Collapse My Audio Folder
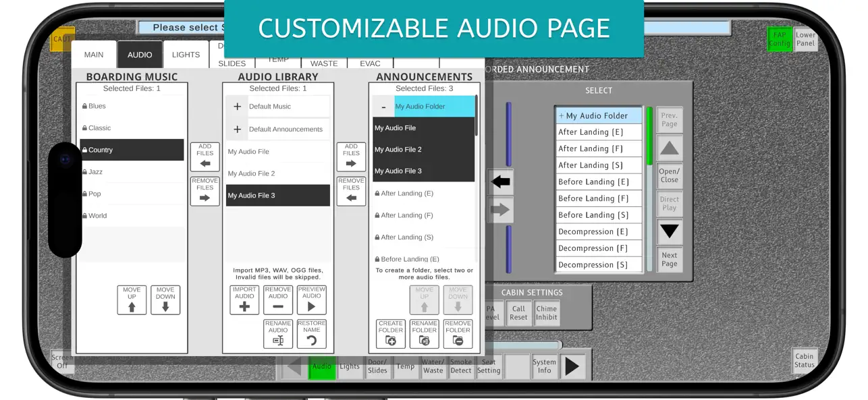 383,107
